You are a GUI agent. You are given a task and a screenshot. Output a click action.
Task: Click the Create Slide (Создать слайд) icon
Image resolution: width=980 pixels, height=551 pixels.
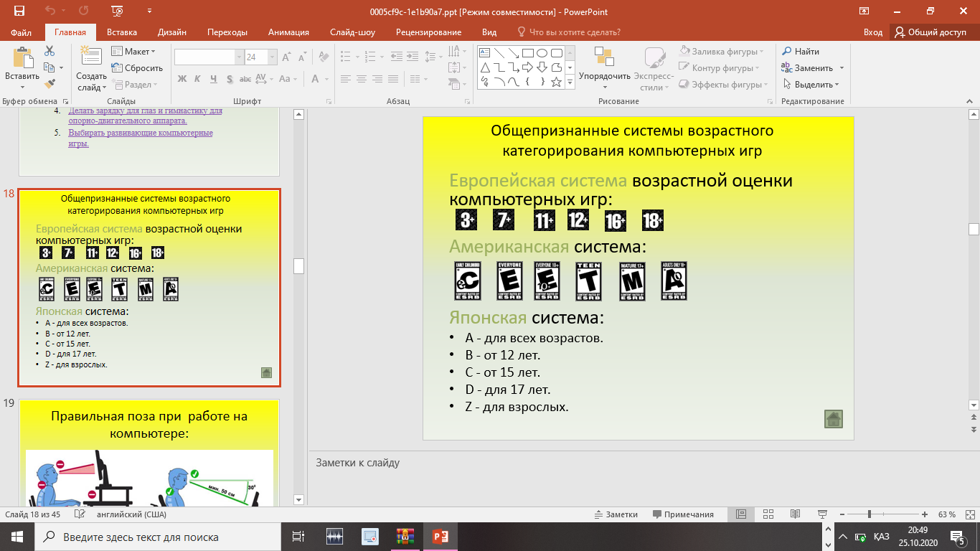[x=91, y=57]
